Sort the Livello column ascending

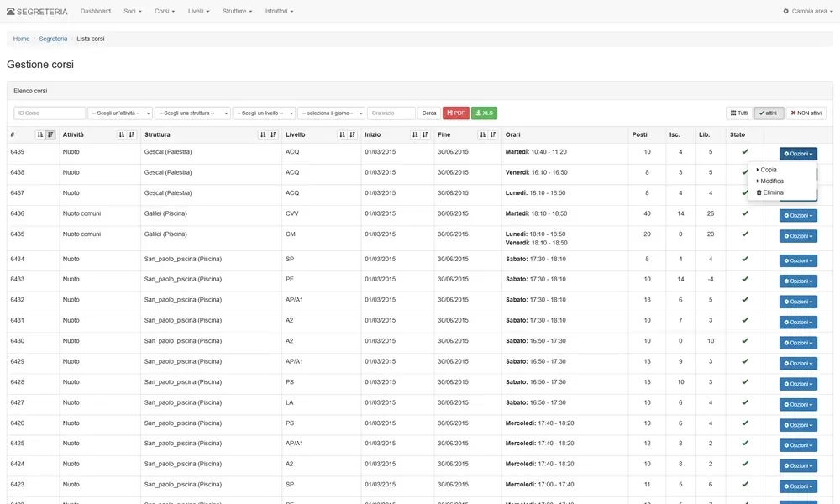[x=343, y=135]
